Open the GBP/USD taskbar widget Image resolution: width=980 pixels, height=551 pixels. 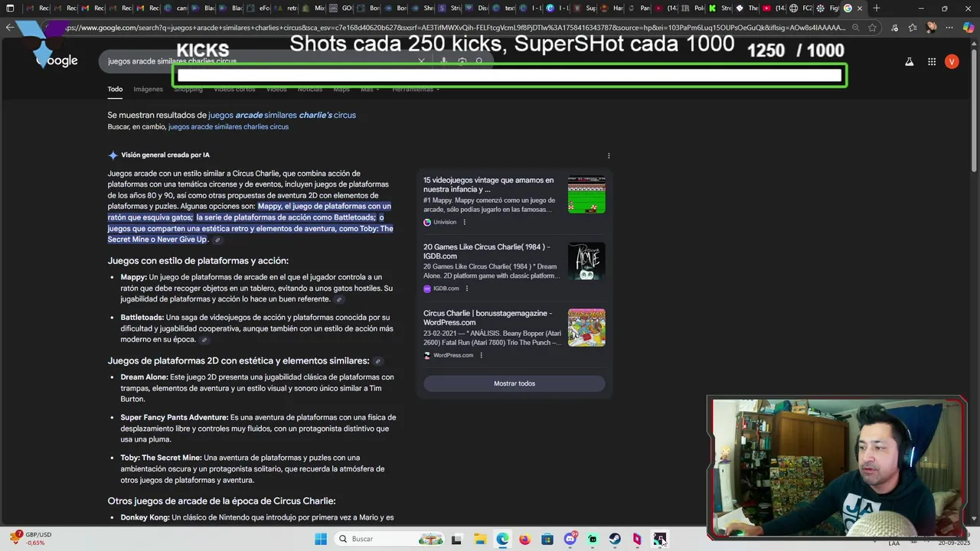pyautogui.click(x=31, y=539)
